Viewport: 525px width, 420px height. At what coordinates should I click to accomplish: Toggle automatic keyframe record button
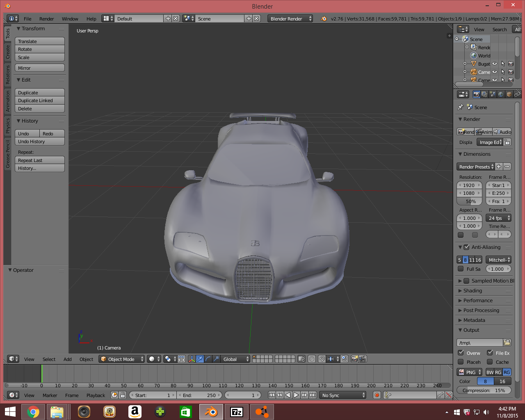377,395
